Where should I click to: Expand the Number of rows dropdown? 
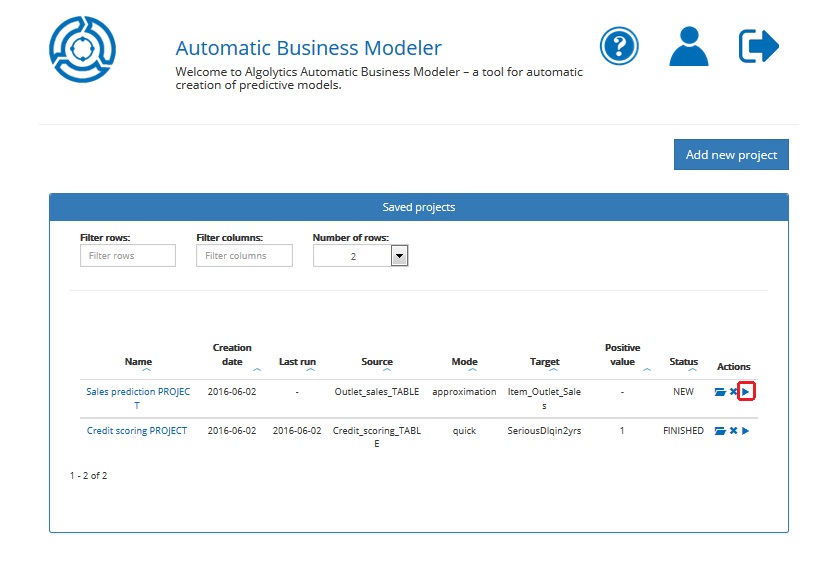pos(399,257)
